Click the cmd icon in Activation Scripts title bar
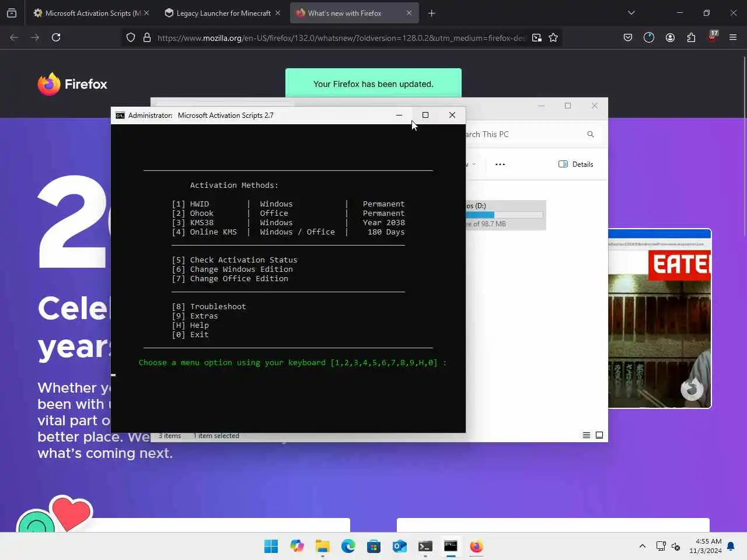This screenshot has height=560, width=747. click(120, 116)
